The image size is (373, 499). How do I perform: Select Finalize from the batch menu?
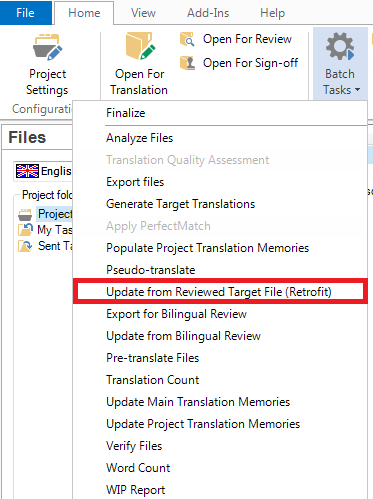(x=220, y=113)
